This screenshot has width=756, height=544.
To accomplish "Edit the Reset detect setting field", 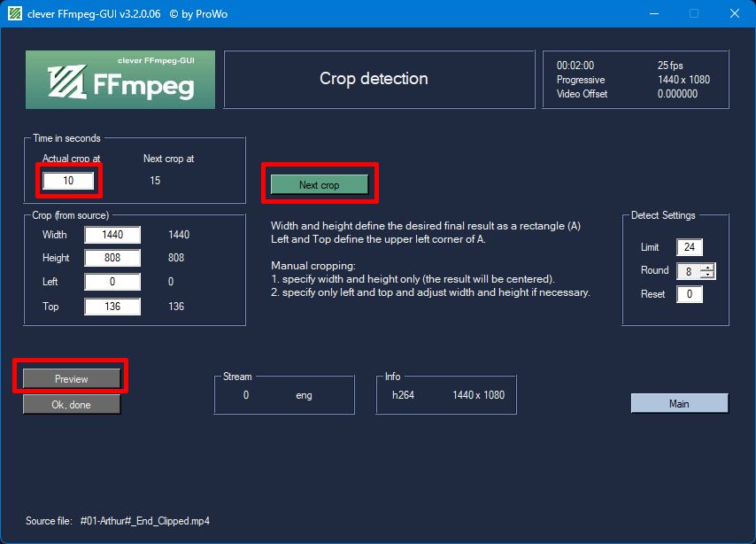I will tap(690, 294).
